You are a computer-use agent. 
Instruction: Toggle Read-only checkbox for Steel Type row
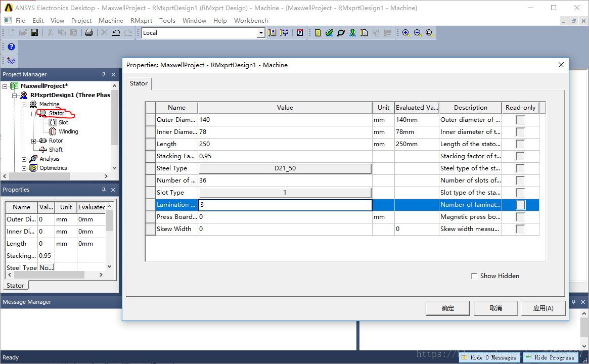(520, 168)
